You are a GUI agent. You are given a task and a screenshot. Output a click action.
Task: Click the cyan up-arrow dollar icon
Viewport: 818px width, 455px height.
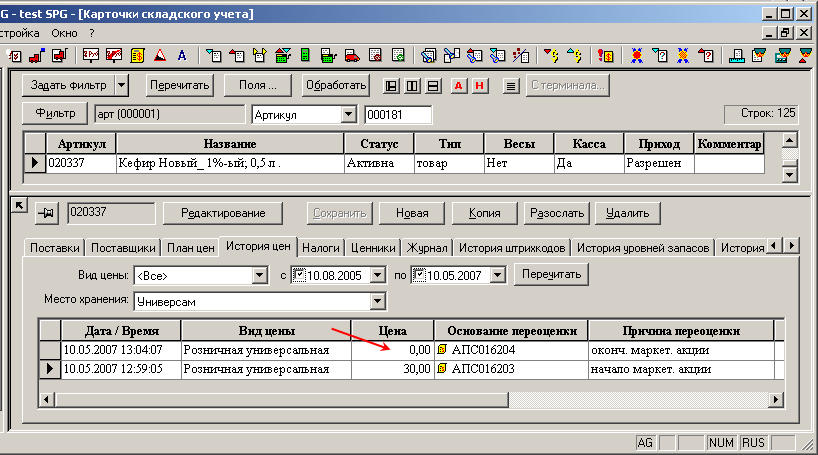(574, 55)
